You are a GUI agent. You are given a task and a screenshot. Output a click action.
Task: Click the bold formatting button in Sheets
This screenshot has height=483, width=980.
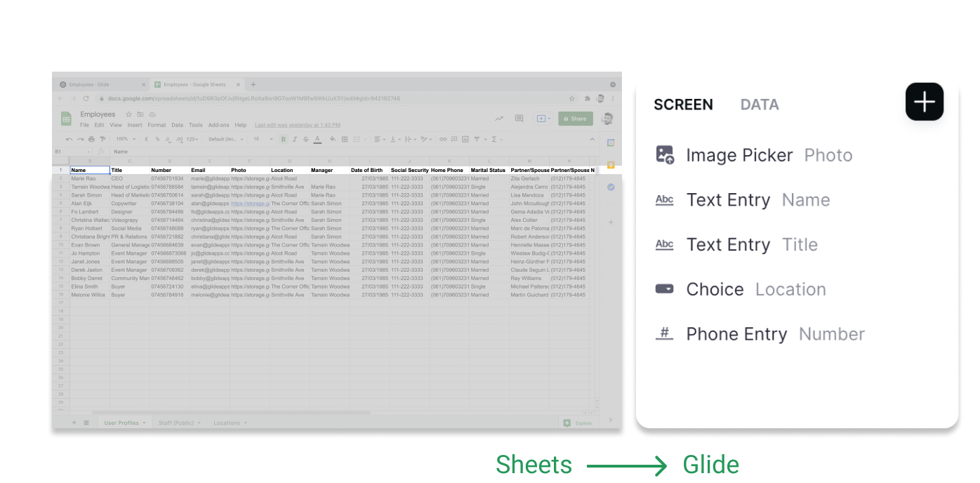(284, 139)
